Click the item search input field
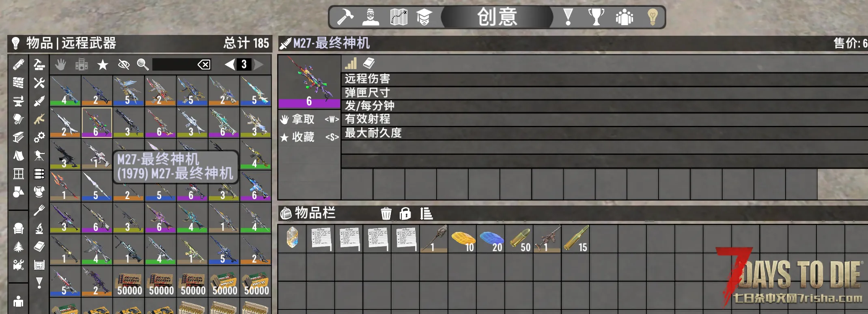The height and width of the screenshot is (314, 868). pos(174,64)
